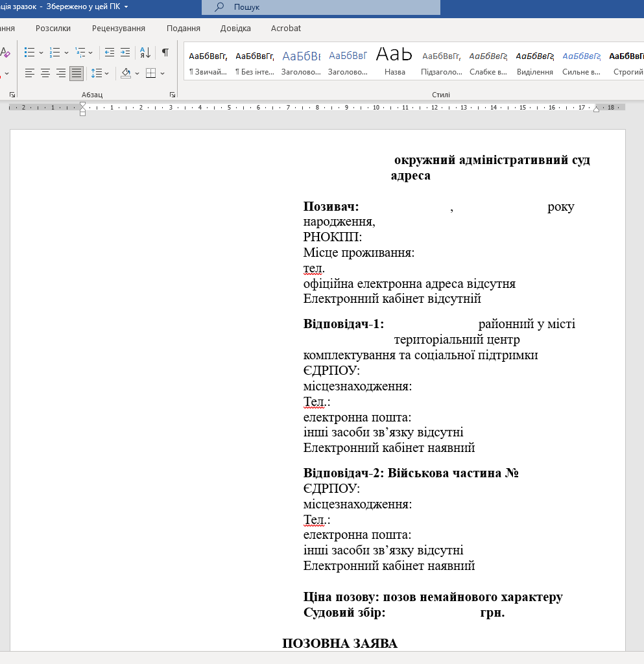Click the multilevel list icon

point(80,53)
